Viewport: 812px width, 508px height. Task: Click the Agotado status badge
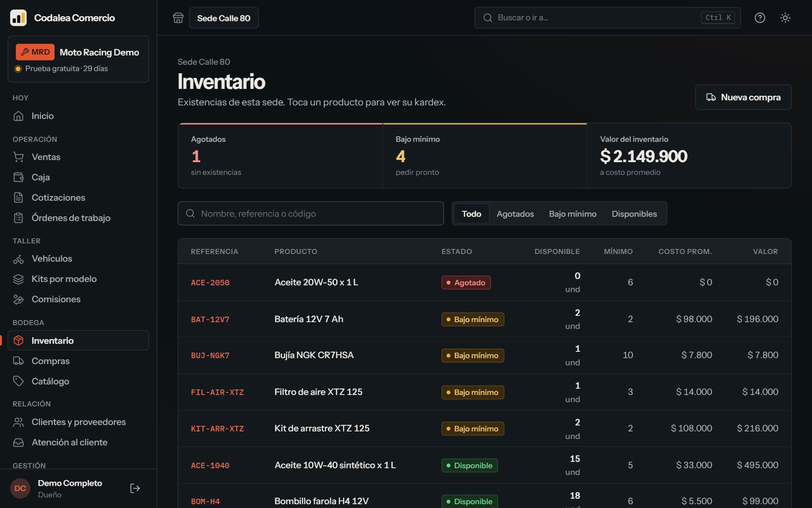coord(466,283)
